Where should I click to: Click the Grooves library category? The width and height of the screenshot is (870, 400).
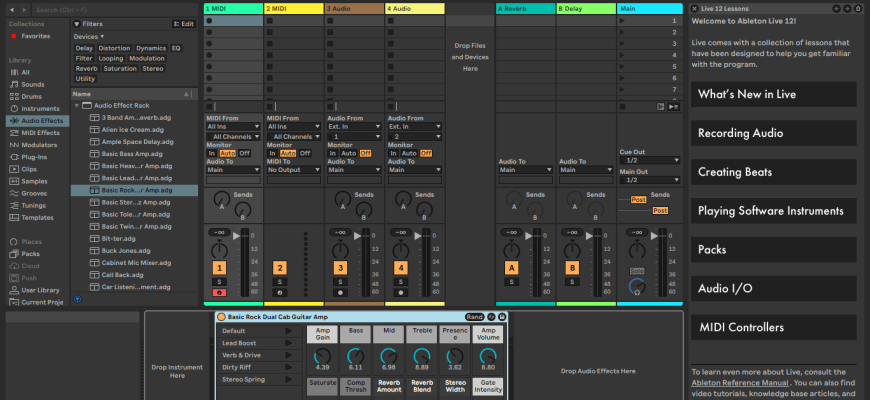click(34, 193)
